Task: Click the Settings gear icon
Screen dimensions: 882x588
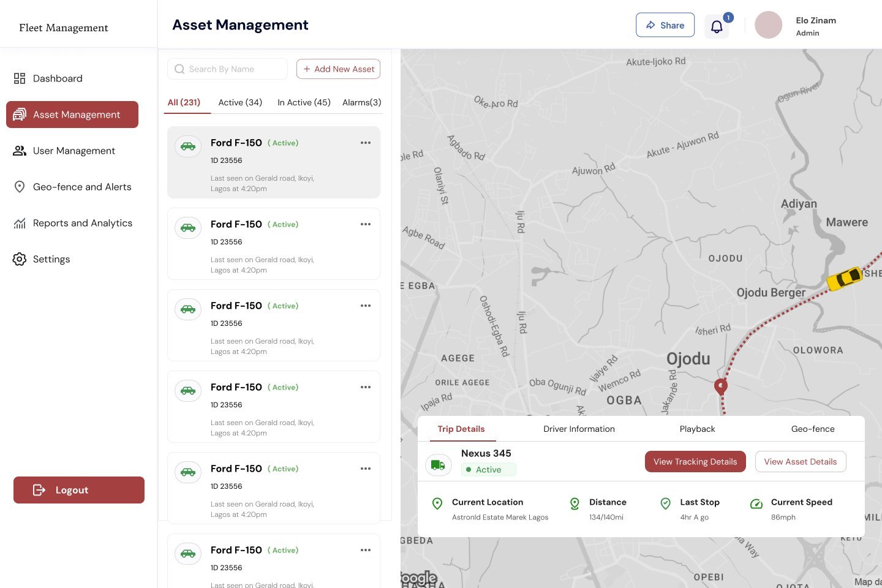Action: pyautogui.click(x=20, y=259)
